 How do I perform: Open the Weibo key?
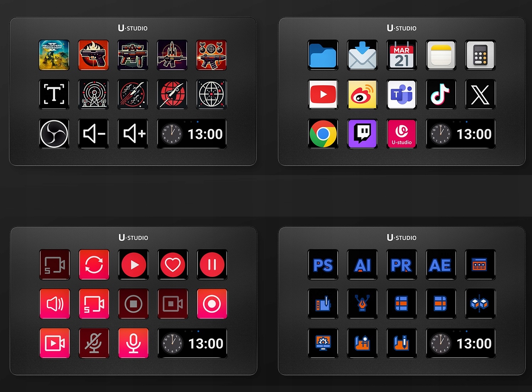[362, 94]
